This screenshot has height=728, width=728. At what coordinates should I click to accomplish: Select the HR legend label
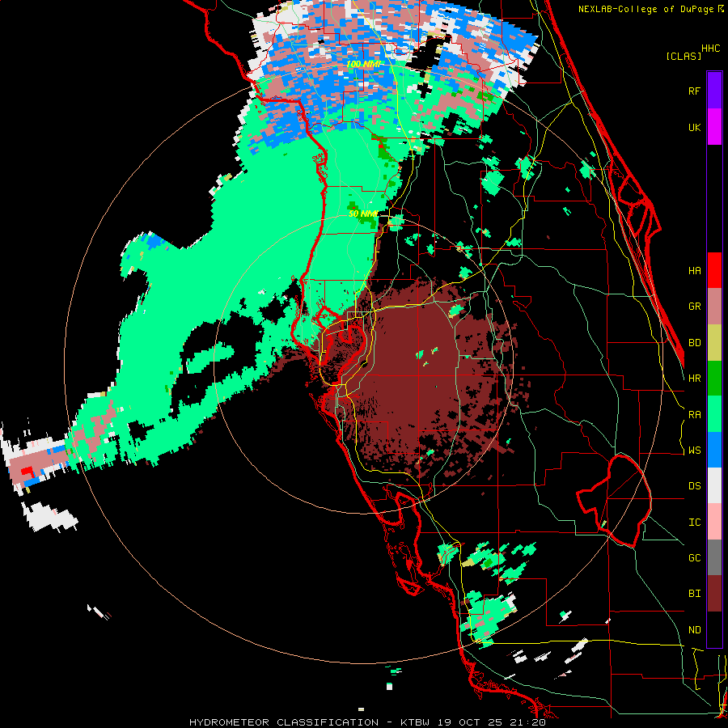coord(694,379)
